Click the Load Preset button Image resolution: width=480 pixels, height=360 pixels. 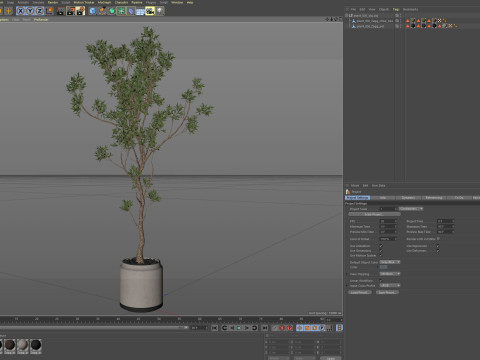pos(360,292)
